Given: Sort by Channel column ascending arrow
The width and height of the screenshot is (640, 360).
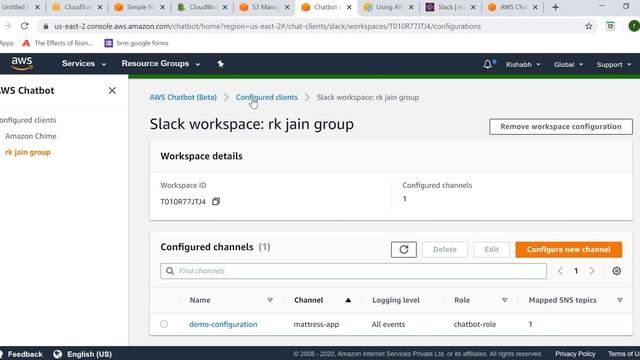Looking at the screenshot, I should pos(348,300).
